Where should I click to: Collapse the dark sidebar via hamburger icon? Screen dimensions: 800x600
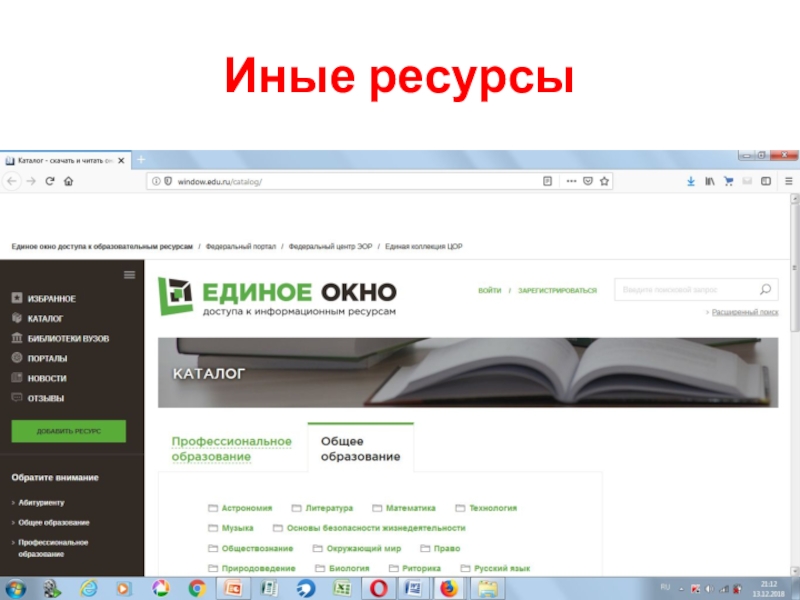(130, 275)
